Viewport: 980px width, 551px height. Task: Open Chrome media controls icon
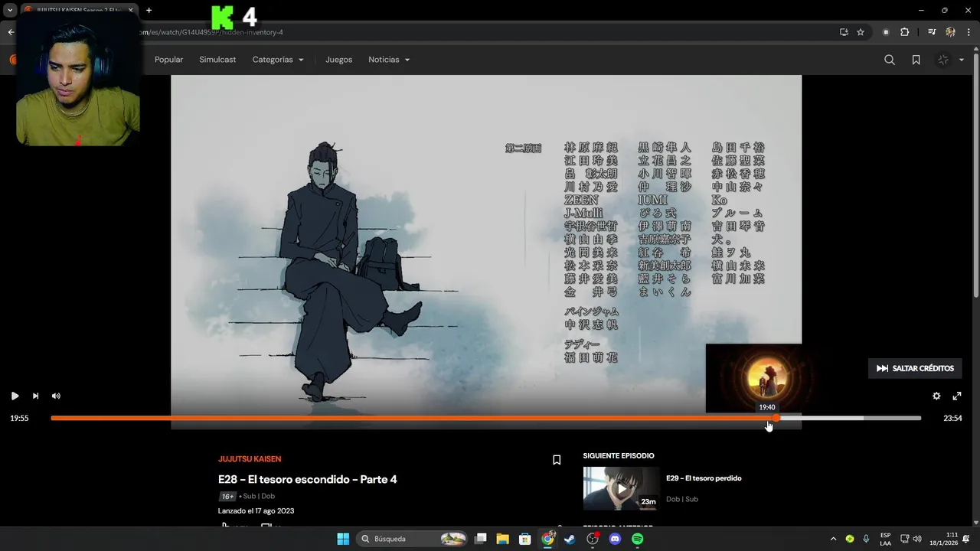(932, 32)
